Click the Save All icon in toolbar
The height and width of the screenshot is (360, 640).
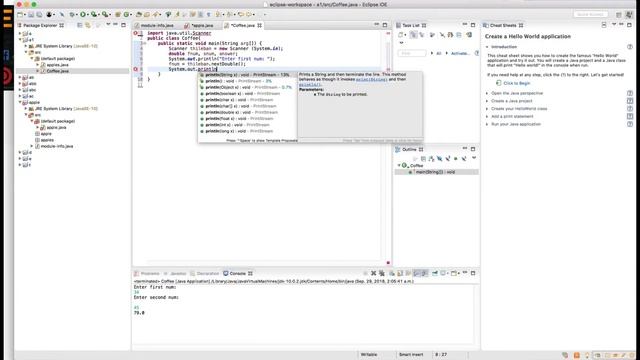(39, 14)
